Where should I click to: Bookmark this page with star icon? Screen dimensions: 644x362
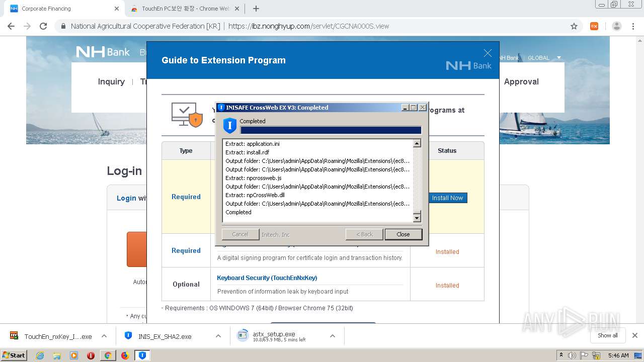pyautogui.click(x=574, y=26)
